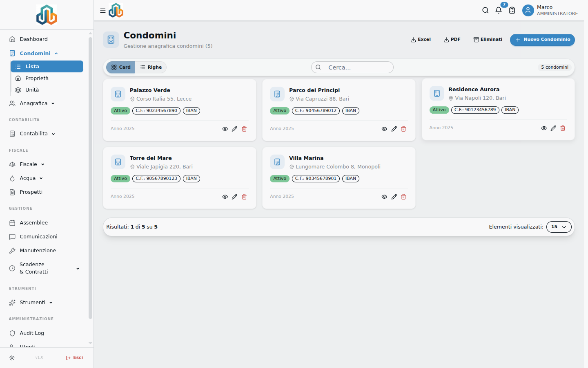This screenshot has width=588, height=368.
Task: Open the clipboard tasks icon in header
Action: (512, 10)
